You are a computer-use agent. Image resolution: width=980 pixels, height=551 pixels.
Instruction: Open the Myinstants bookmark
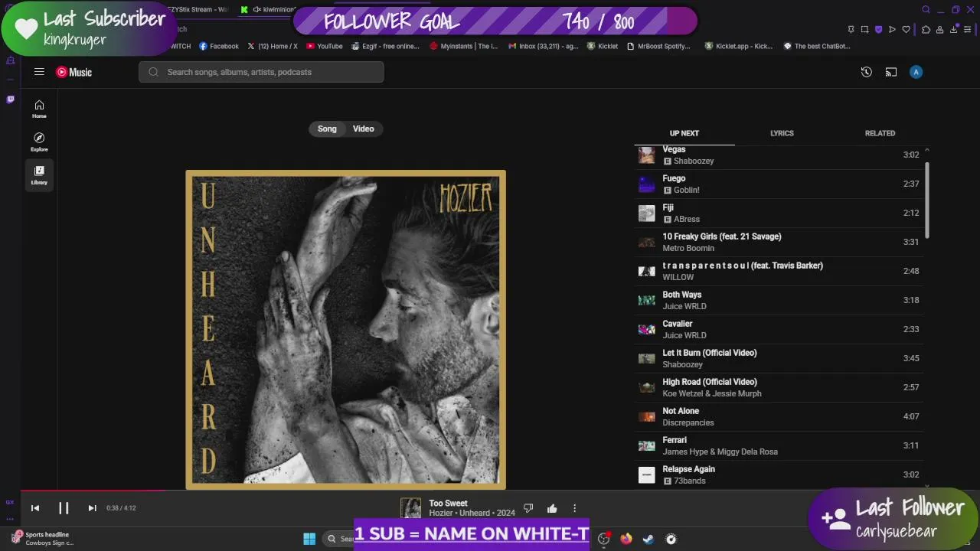pyautogui.click(x=464, y=46)
